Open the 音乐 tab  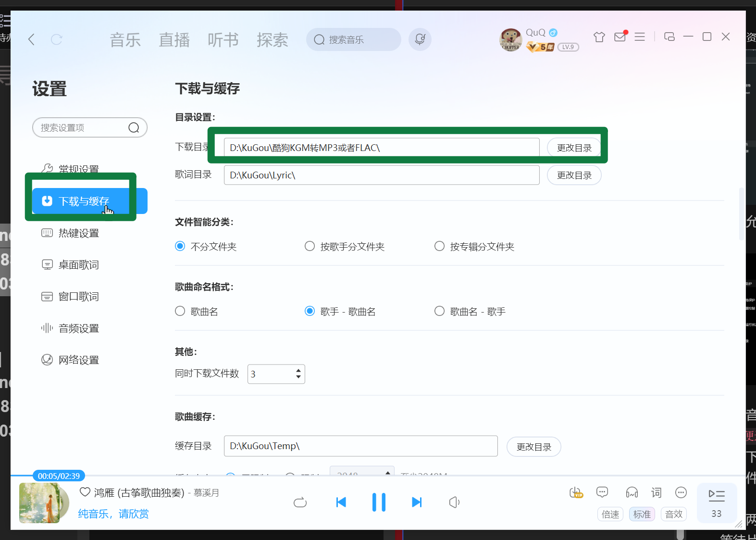[x=125, y=40]
